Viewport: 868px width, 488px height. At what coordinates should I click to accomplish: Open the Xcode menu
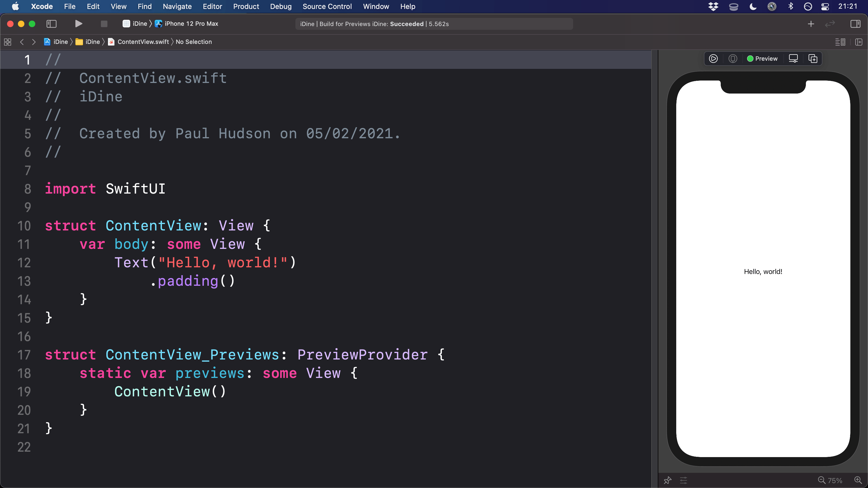pyautogui.click(x=42, y=7)
